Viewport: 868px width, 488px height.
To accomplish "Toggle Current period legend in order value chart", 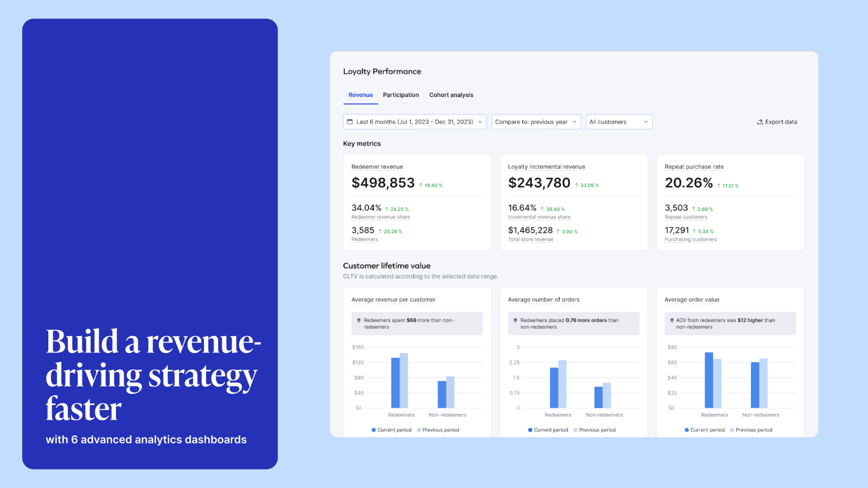I will pos(704,430).
